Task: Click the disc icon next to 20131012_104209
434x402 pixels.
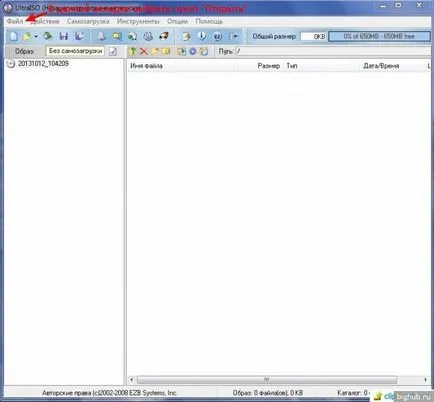Action: tap(11, 64)
